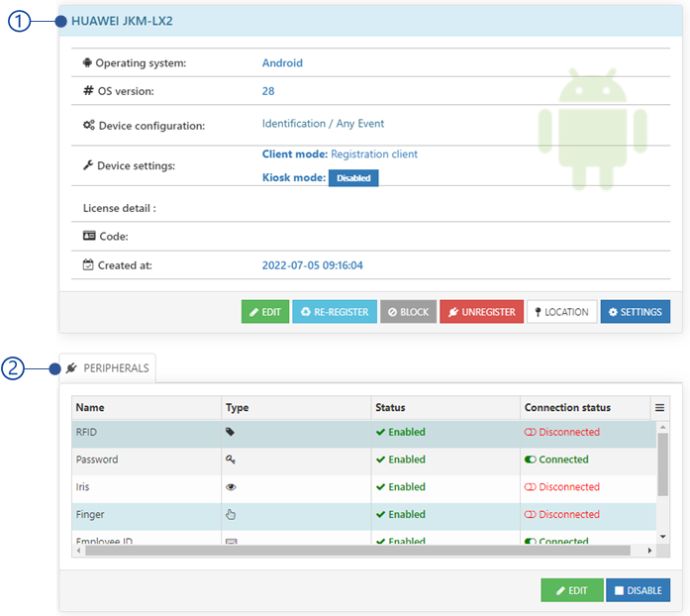The image size is (690, 616).
Task: Click the Status column header
Action: coord(445,408)
